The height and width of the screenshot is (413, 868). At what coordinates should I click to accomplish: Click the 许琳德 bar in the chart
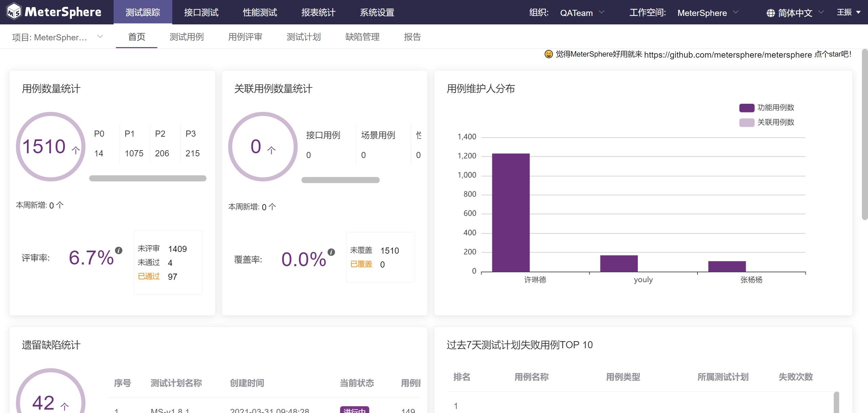click(511, 213)
